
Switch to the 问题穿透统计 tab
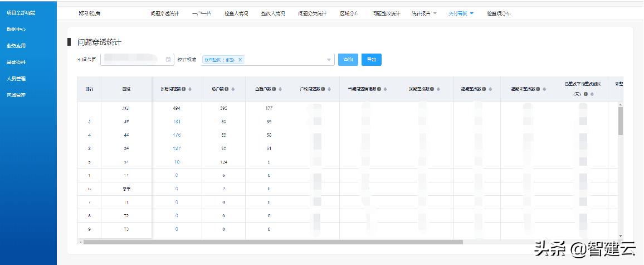(x=165, y=13)
